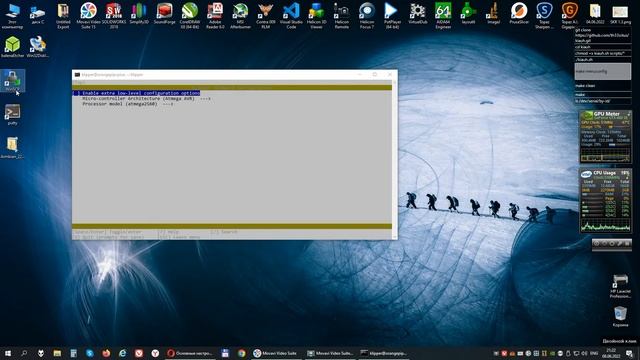Open Internet Explorer from taskbar
The width and height of the screenshot is (640, 360).
coord(122,353)
